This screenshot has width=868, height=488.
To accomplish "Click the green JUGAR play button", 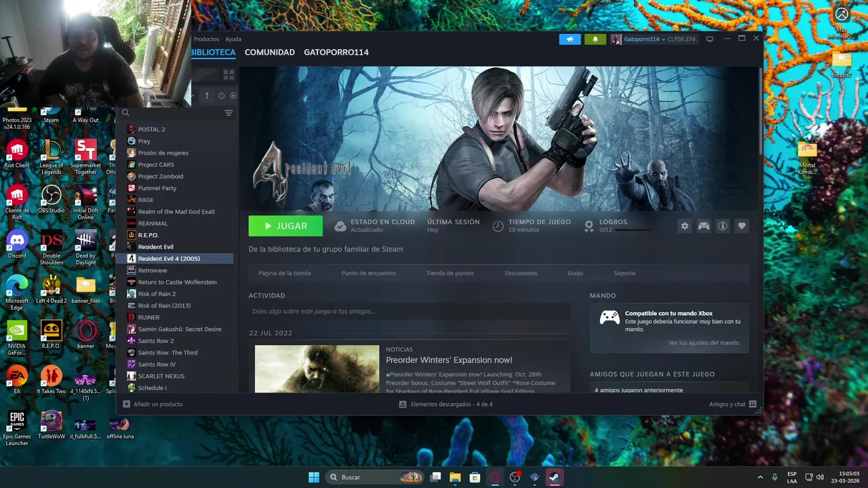I will coord(285,226).
